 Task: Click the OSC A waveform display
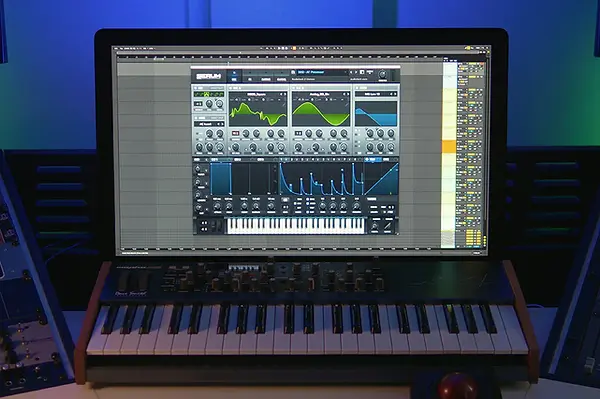[x=258, y=113]
